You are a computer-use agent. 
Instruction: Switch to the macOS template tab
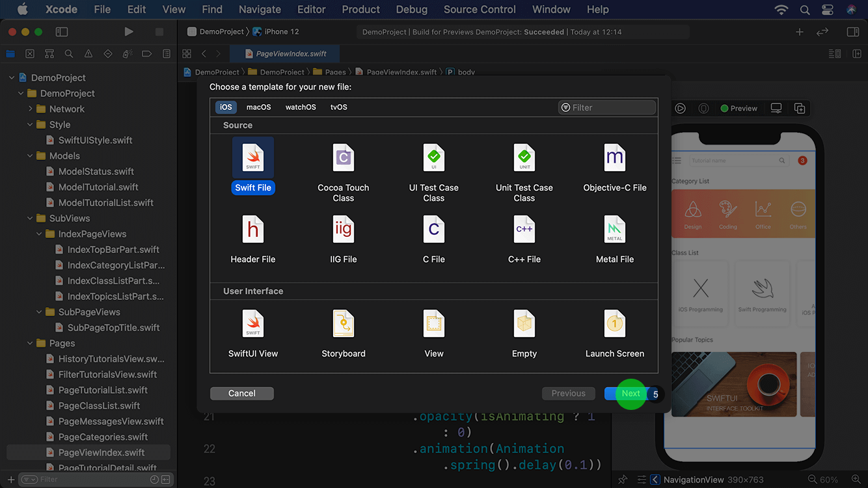pos(258,107)
